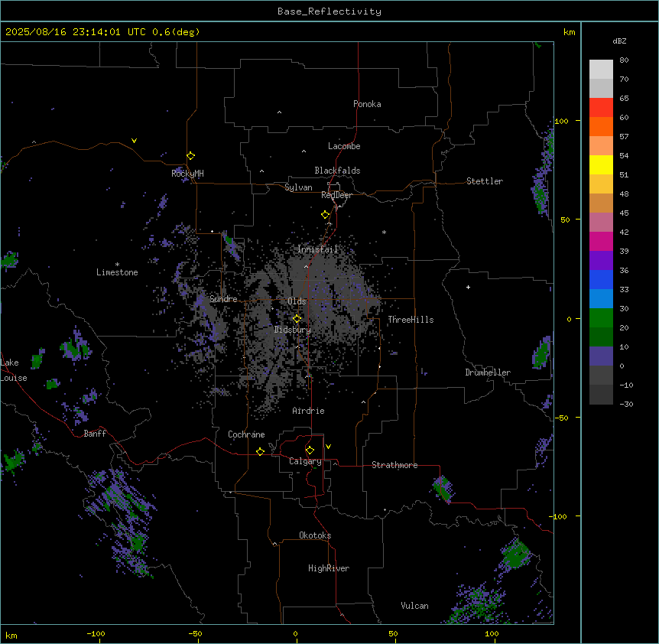Click the asterisk marker east of Innisfail

[384, 232]
